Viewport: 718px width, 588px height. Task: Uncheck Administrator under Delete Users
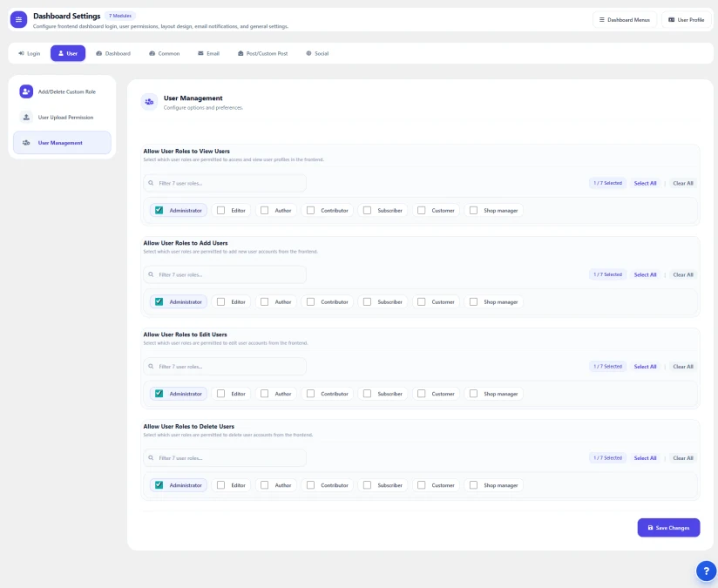pos(159,485)
